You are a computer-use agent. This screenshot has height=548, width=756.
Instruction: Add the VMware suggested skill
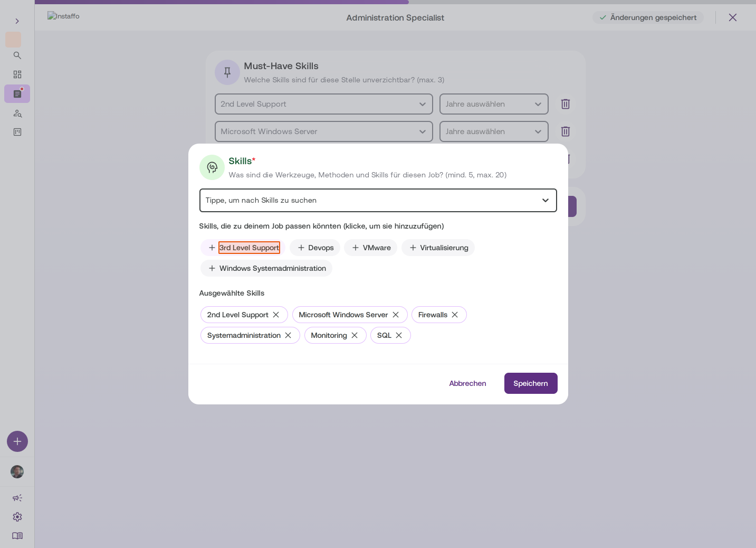pos(371,248)
